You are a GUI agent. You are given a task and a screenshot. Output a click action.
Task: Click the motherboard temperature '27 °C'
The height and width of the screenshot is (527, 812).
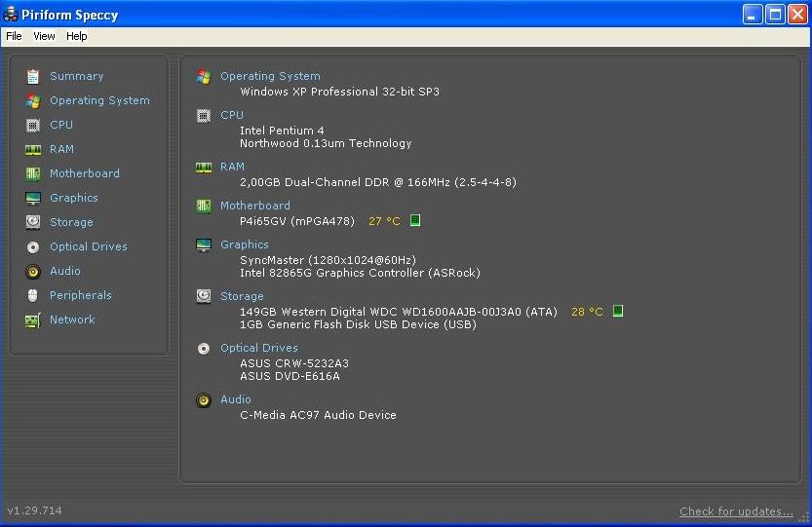click(384, 221)
